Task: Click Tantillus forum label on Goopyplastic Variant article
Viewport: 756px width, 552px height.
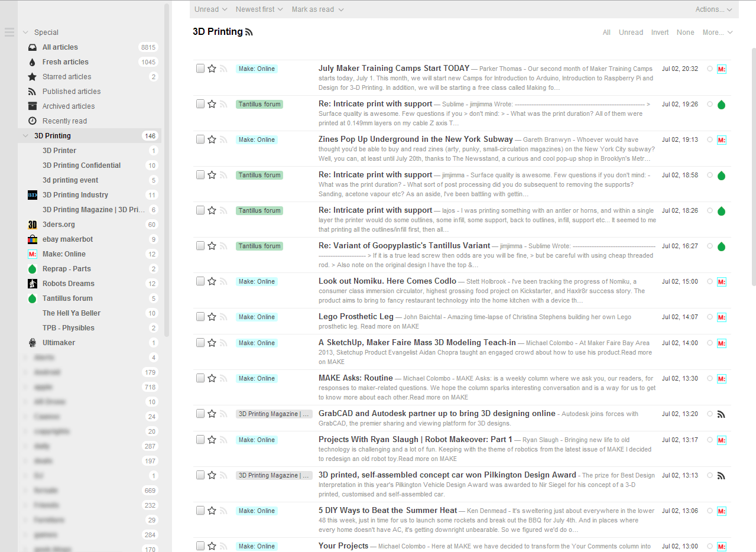Action: click(259, 246)
